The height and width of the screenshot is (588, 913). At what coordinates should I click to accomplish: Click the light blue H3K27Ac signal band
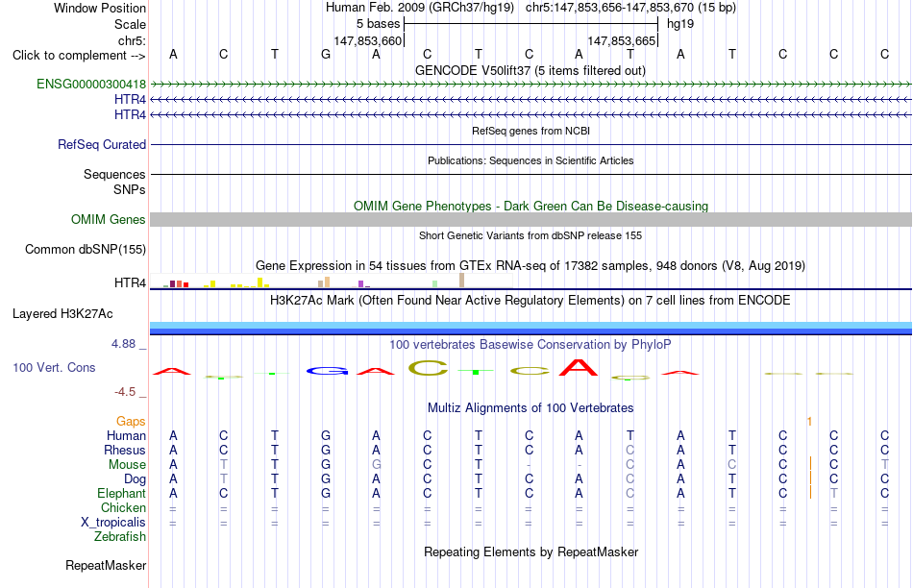(x=531, y=325)
